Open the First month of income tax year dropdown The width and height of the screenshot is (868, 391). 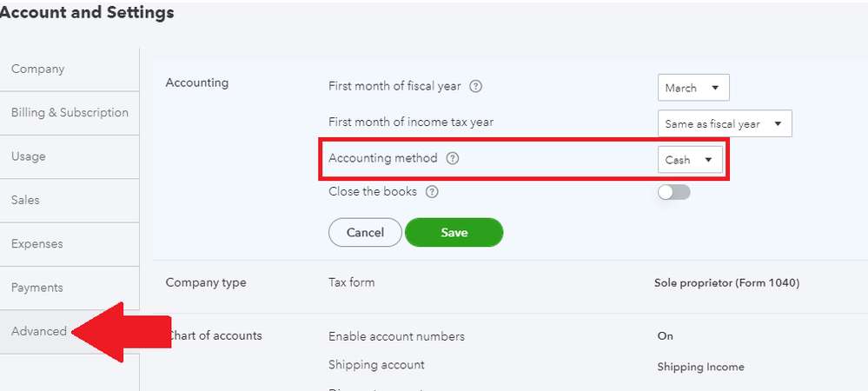click(x=724, y=124)
